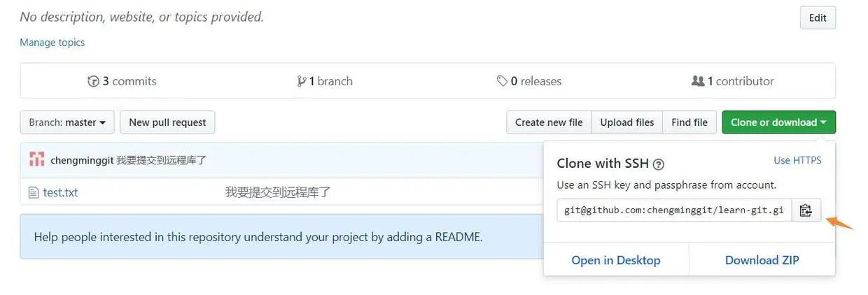
Task: View the 1 branch list
Action: coord(325,81)
